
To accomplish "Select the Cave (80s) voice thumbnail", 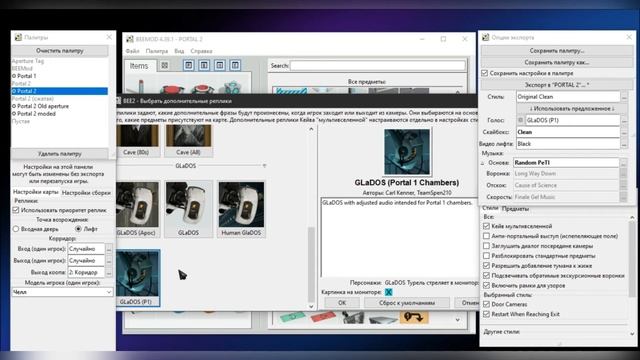I will click(138, 140).
